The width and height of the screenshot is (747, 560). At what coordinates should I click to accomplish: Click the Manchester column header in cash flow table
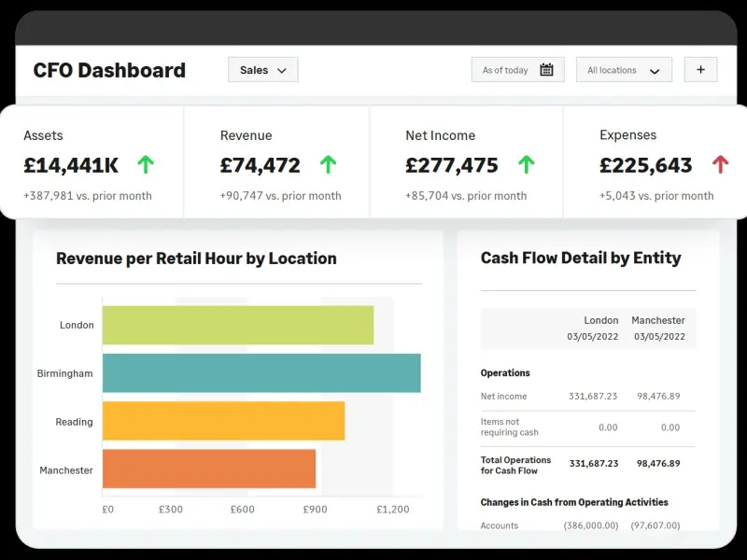(x=657, y=320)
